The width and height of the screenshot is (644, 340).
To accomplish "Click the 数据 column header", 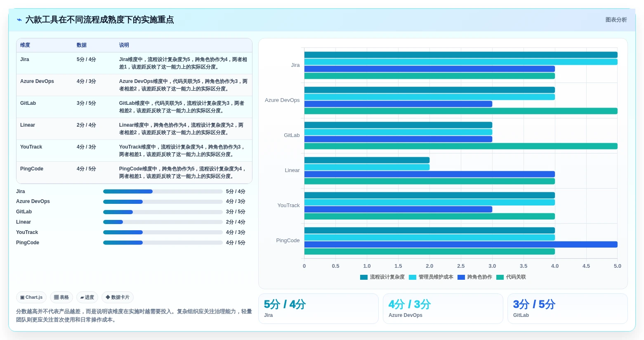I will pos(82,45).
